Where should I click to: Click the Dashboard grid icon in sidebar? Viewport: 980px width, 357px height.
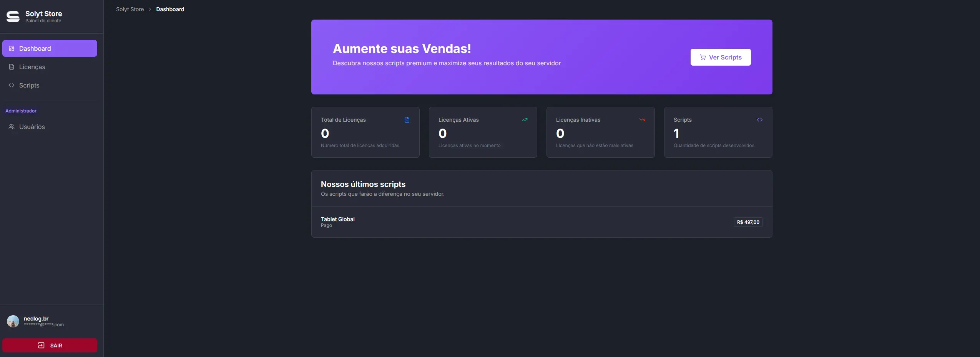[x=12, y=48]
